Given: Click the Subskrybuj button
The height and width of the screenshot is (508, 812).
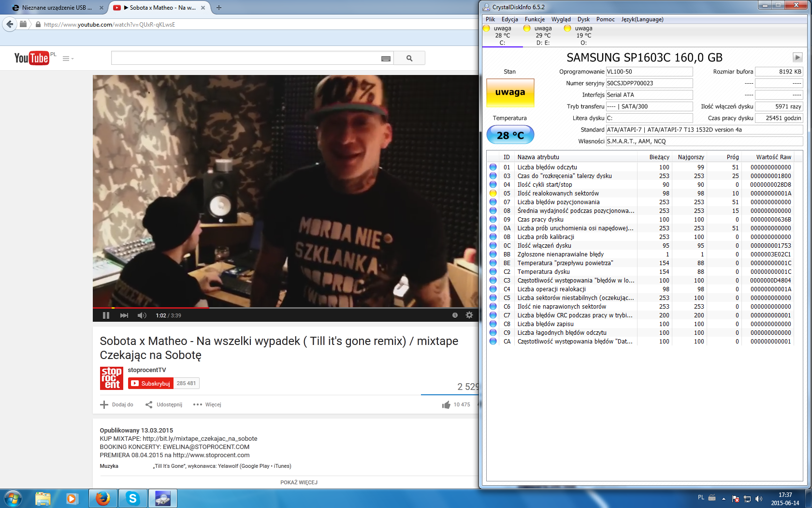Looking at the screenshot, I should [x=151, y=383].
